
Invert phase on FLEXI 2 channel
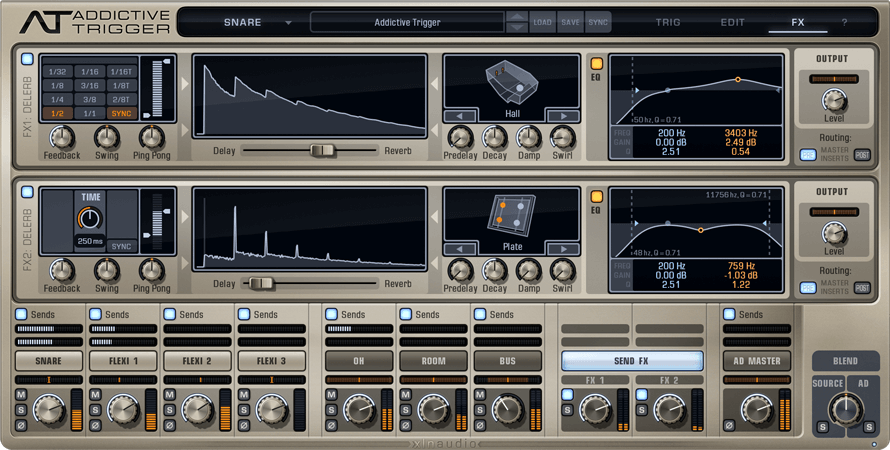click(x=170, y=424)
